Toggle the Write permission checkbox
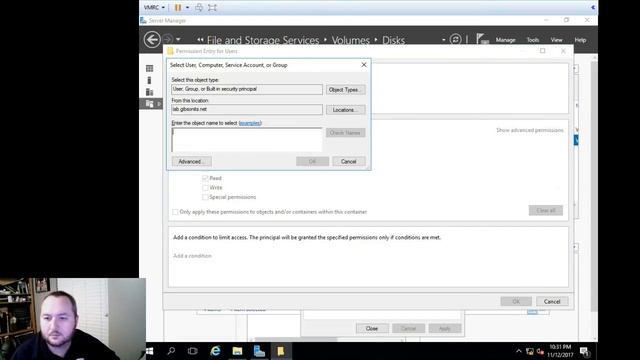 [205, 188]
